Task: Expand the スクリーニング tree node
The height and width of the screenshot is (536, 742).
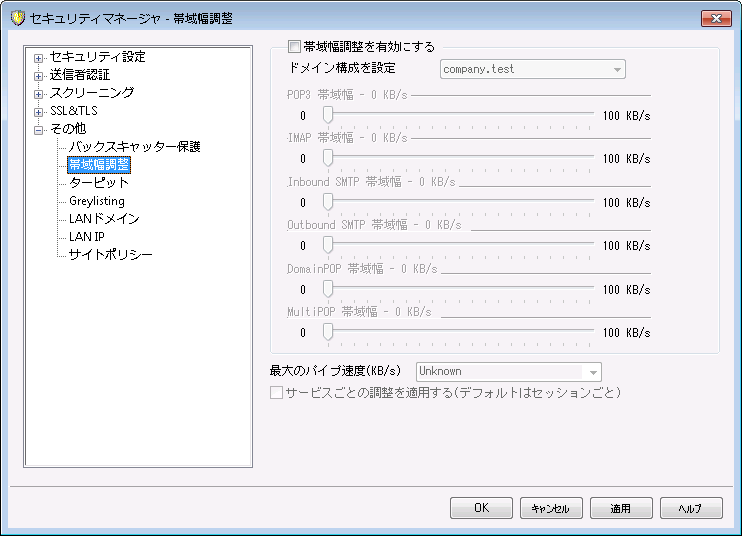Action: [x=39, y=93]
